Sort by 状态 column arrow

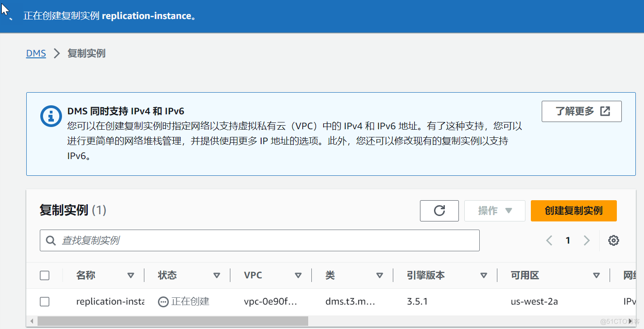tap(216, 276)
